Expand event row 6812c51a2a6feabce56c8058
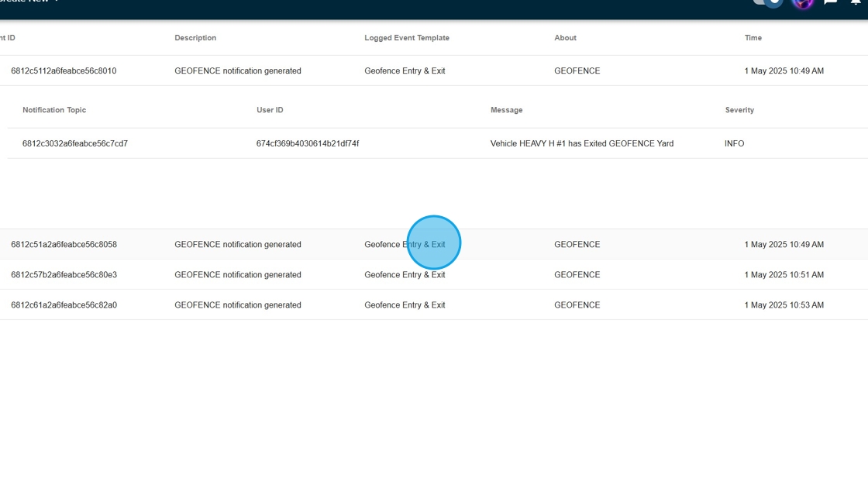 point(64,244)
